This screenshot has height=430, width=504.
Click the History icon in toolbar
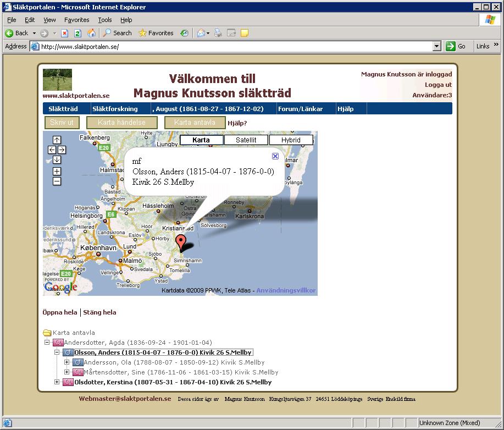[184, 33]
